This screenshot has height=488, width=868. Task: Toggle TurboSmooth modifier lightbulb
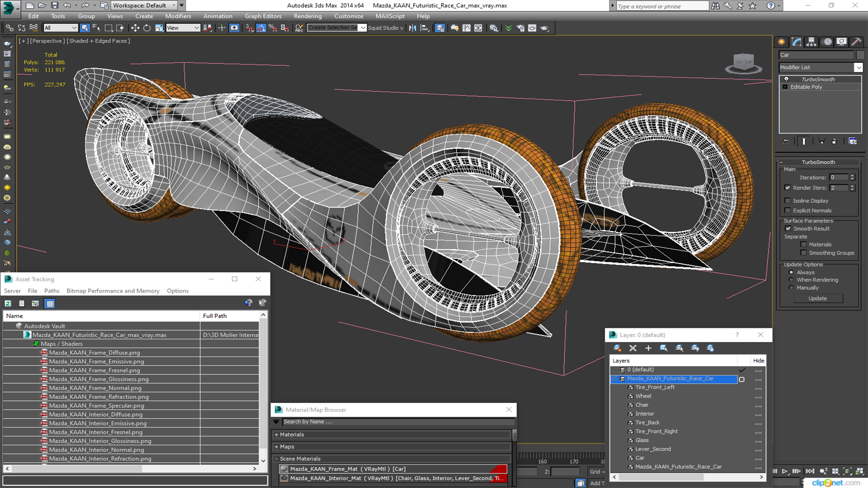(786, 79)
